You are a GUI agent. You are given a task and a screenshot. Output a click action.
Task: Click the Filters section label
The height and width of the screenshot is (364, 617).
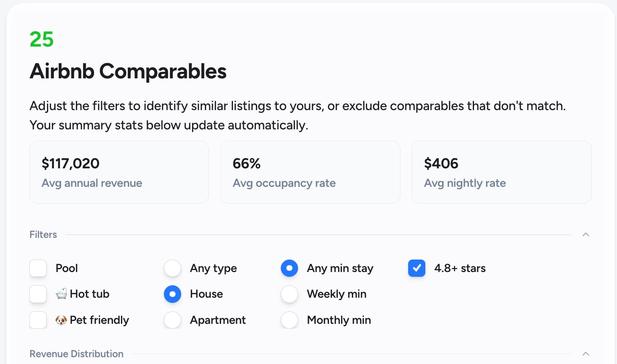click(x=43, y=235)
